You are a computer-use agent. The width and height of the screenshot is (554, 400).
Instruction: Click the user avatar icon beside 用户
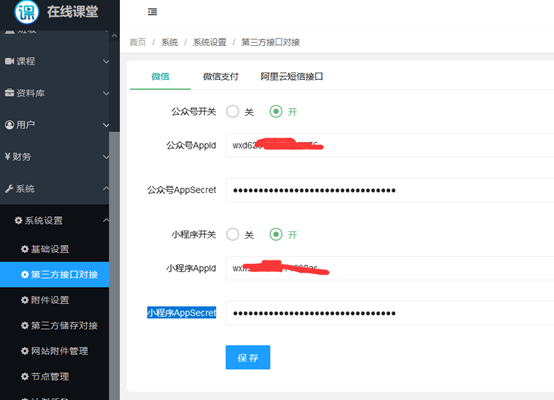pyautogui.click(x=10, y=125)
